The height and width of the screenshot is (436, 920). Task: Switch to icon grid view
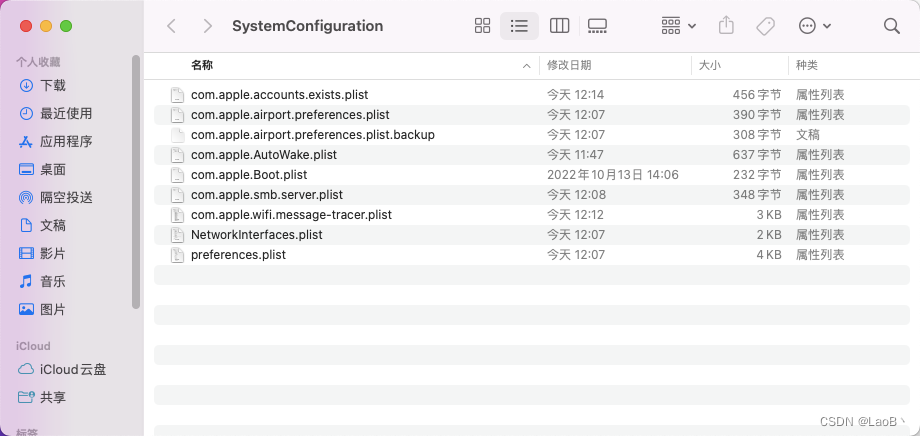tap(482, 26)
